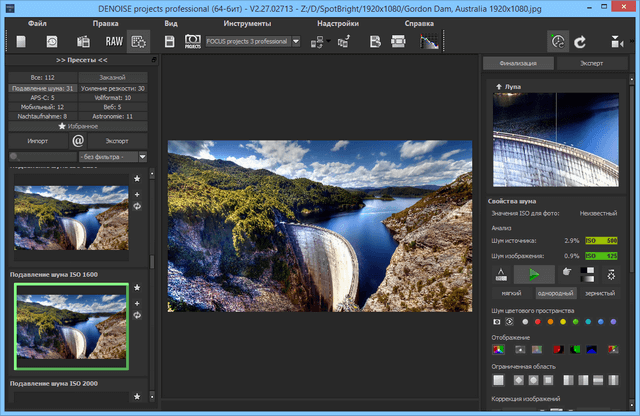Open image in FOCUS projects icon
640x416 pixels.
[193, 42]
